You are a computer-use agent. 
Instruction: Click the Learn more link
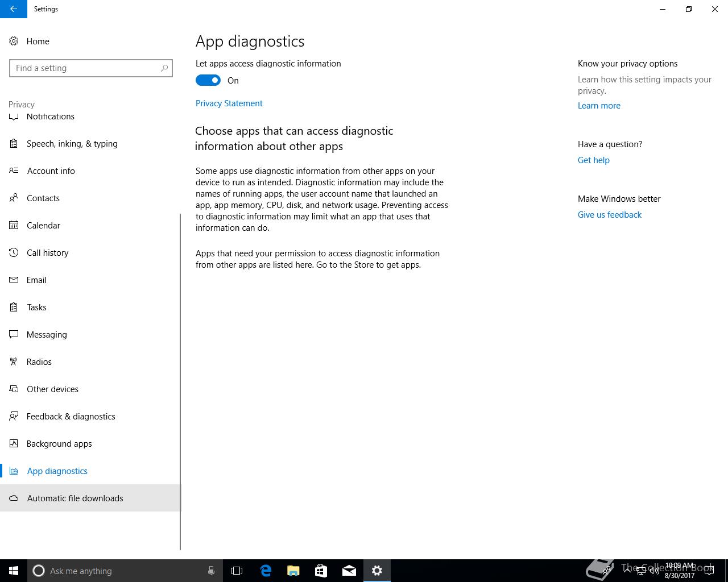coord(599,106)
